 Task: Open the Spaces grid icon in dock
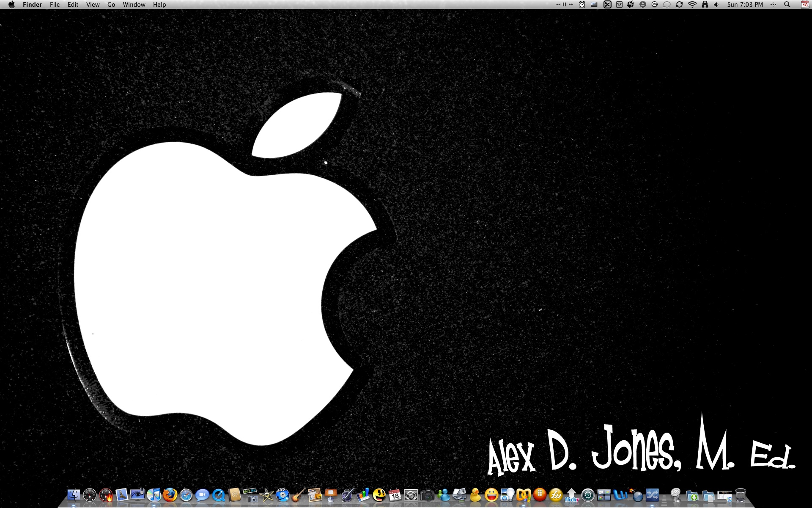coord(604,495)
